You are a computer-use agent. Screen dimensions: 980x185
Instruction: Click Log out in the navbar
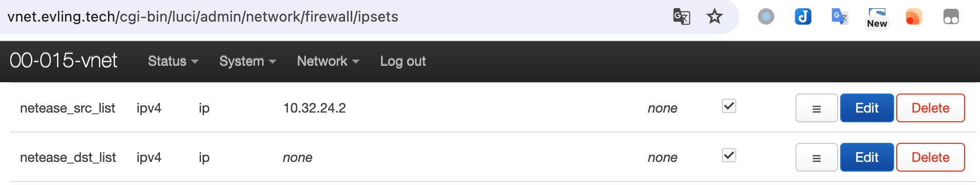[403, 61]
